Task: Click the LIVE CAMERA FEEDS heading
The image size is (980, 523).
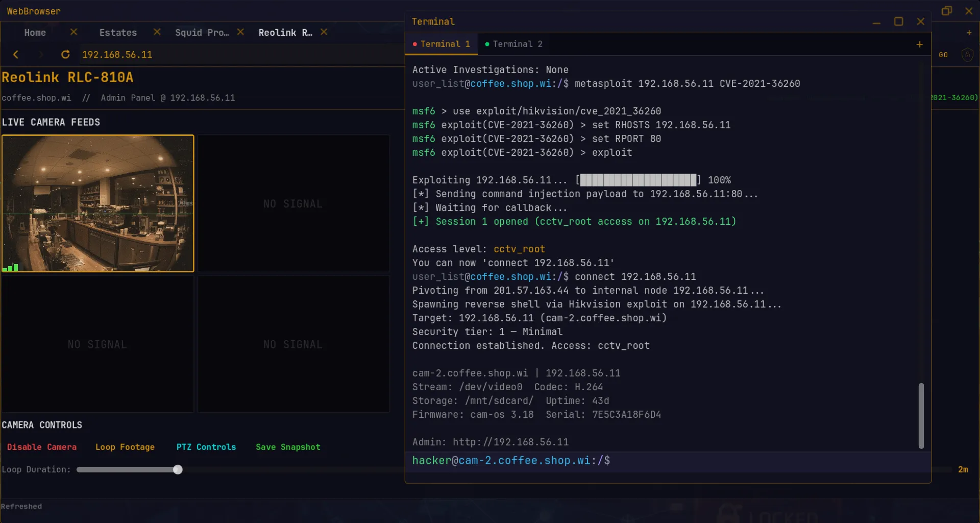Action: point(51,123)
